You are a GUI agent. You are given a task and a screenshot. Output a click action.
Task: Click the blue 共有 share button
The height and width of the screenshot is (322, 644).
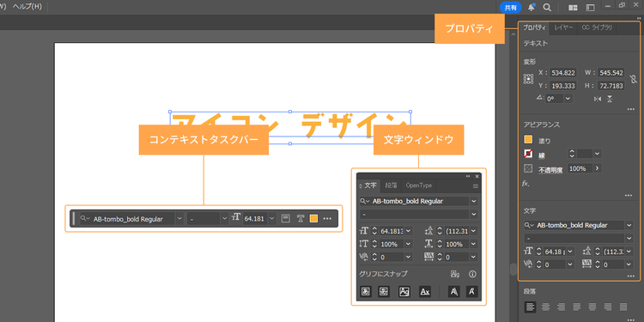click(x=511, y=8)
